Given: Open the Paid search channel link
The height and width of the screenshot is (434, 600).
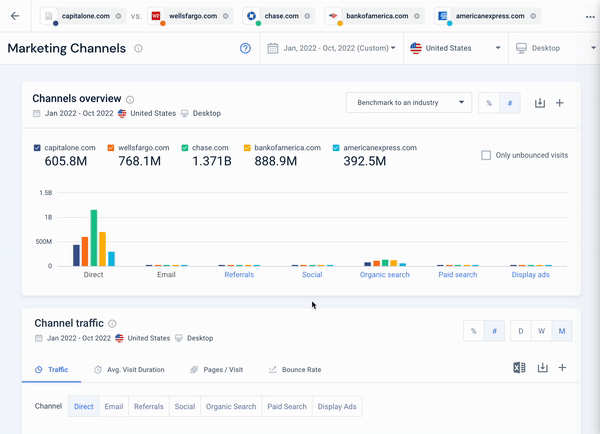Looking at the screenshot, I should point(458,274).
